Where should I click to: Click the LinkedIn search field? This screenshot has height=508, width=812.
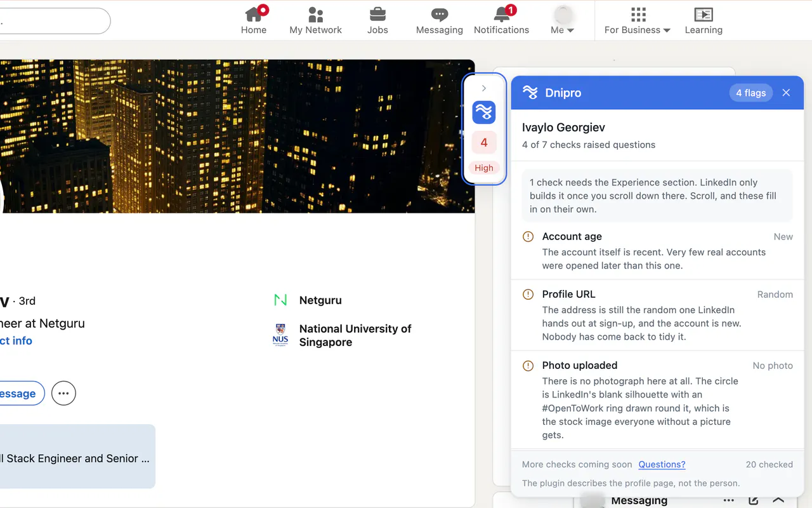tap(55, 21)
